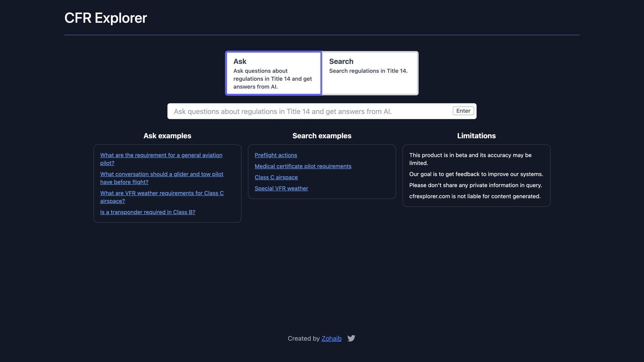Screen dimensions: 644x362
Task: Click the transponder Class B question link
Action: tap(148, 212)
